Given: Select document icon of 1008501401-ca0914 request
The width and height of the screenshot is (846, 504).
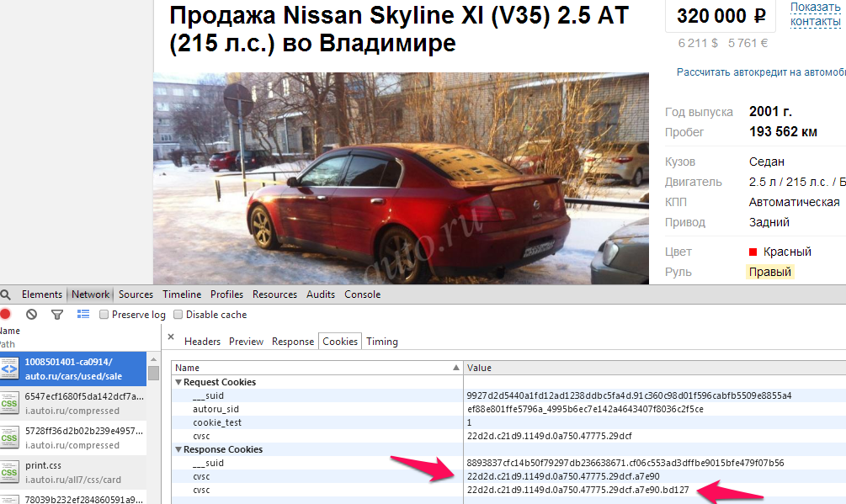Looking at the screenshot, I should (9, 369).
